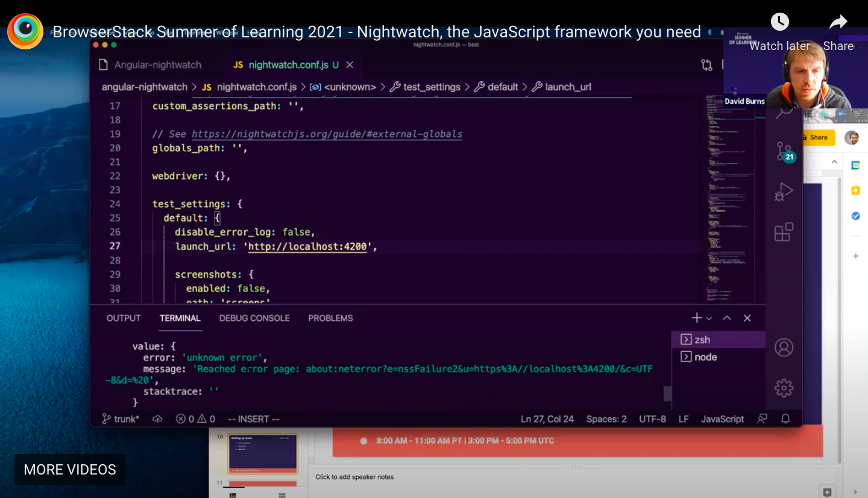The height and width of the screenshot is (498, 868).
Task: Maximize panel with the up chevron
Action: coord(727,318)
